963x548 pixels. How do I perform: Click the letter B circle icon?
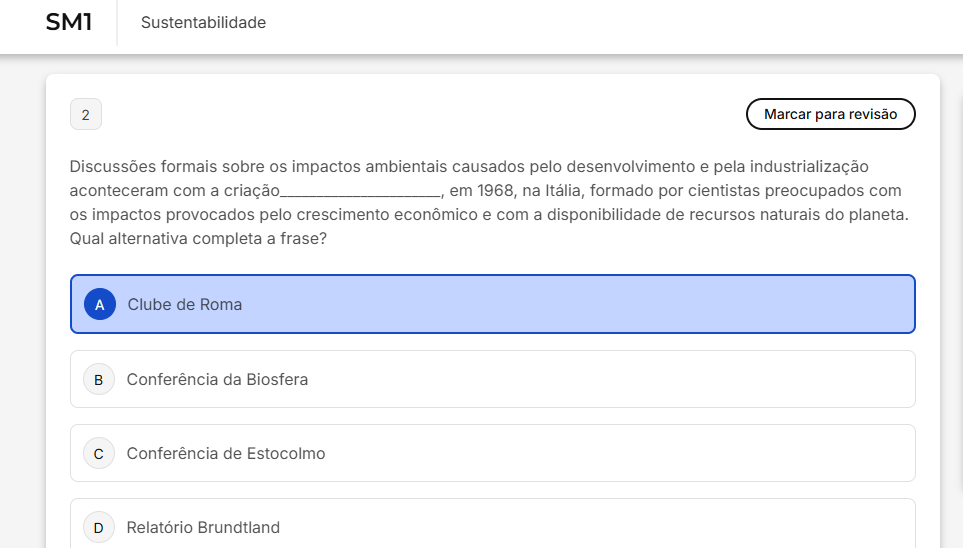pyautogui.click(x=98, y=379)
